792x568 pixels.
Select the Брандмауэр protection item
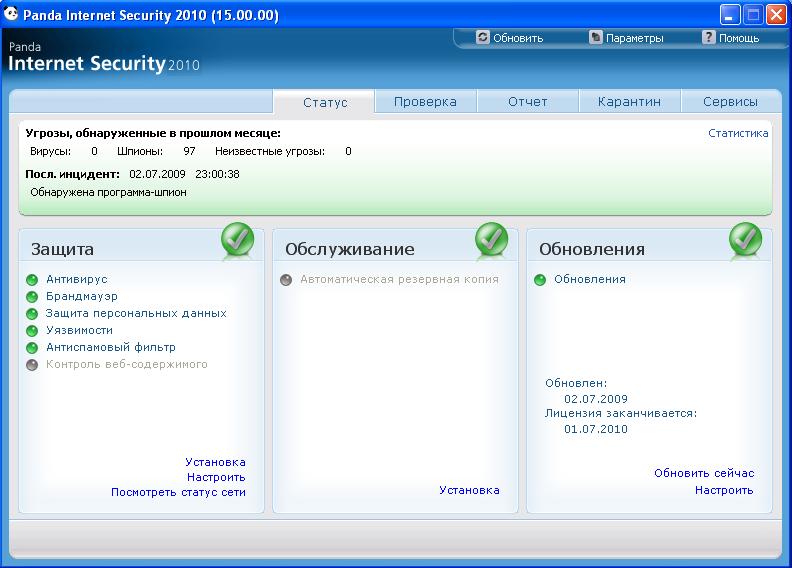tap(82, 296)
